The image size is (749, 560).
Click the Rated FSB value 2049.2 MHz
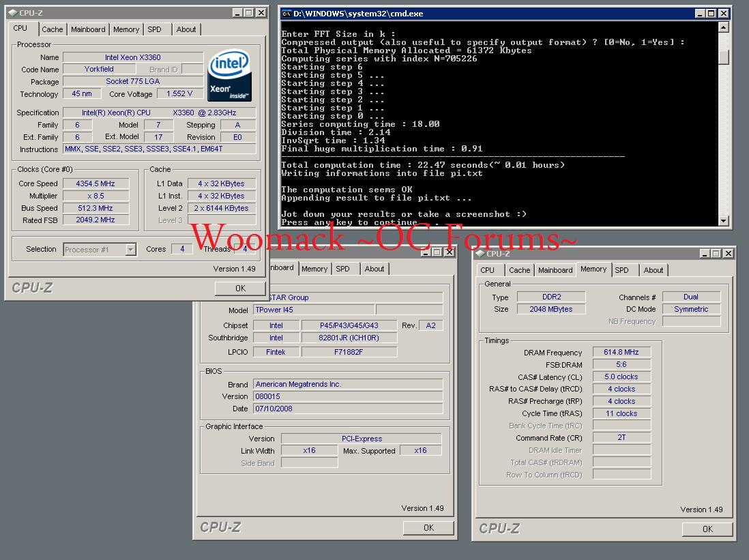(96, 220)
